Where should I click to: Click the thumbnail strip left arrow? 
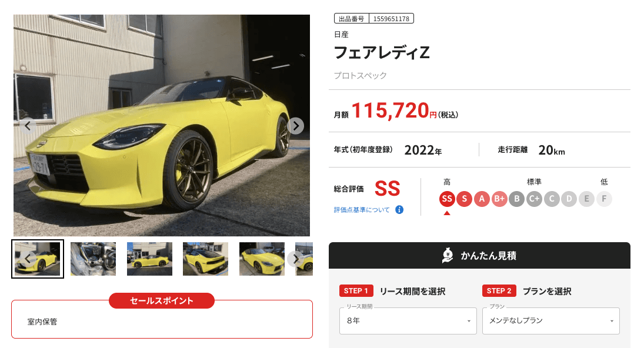pyautogui.click(x=28, y=259)
